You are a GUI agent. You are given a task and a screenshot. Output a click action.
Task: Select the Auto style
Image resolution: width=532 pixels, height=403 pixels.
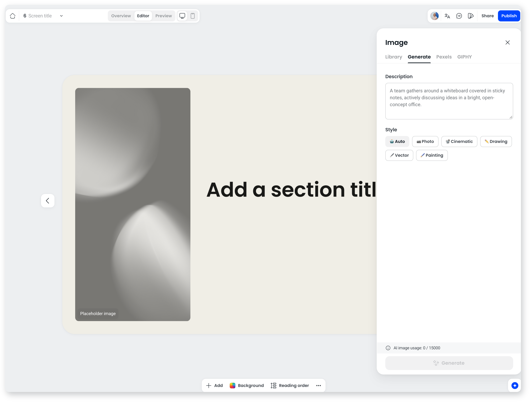(x=397, y=142)
